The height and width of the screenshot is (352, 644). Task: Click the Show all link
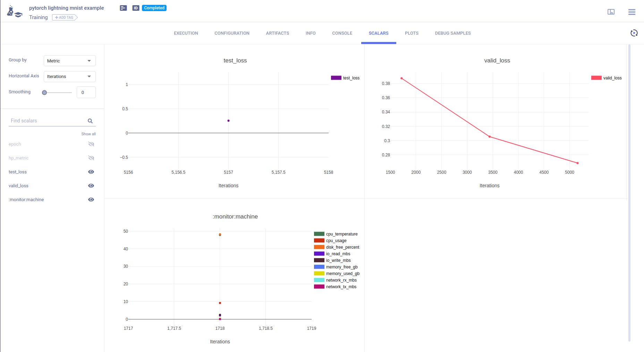click(x=88, y=134)
